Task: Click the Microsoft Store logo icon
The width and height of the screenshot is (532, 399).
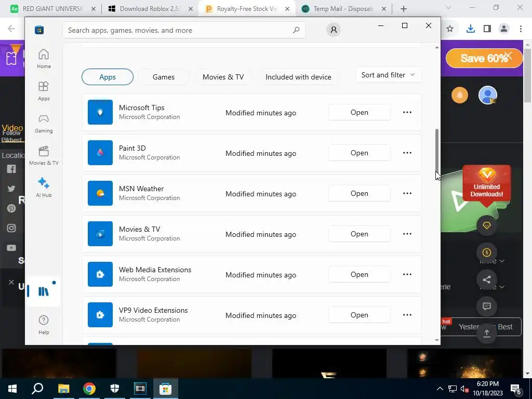Action: pos(39,30)
